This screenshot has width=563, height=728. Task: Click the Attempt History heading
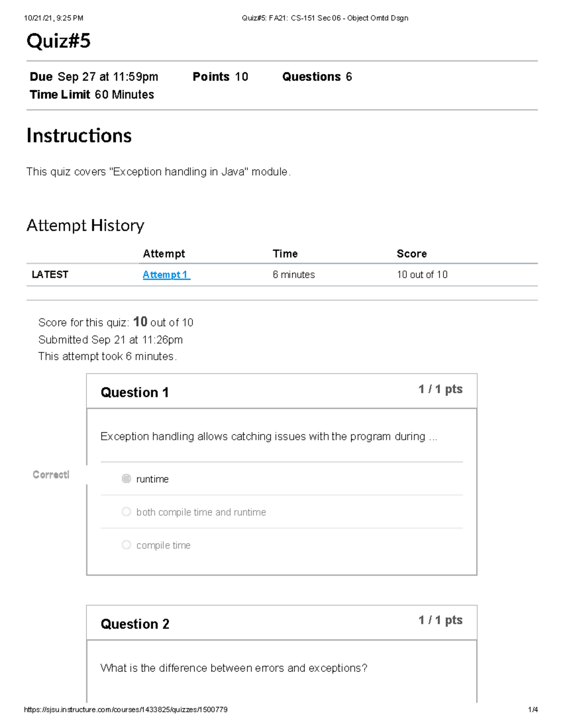pyautogui.click(x=85, y=225)
